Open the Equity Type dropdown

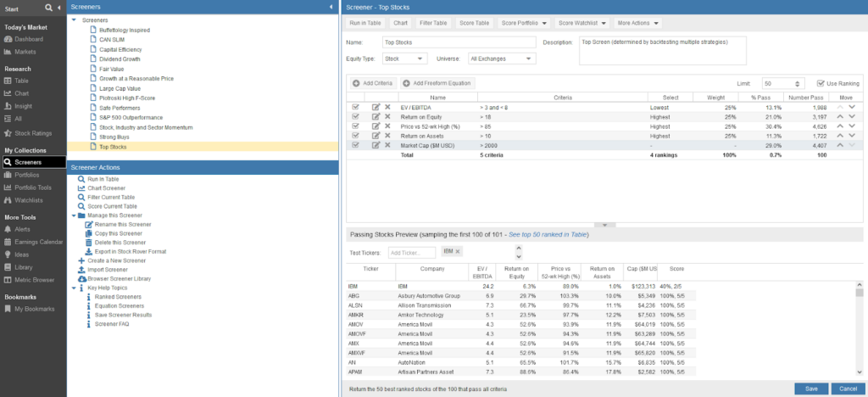coord(404,59)
